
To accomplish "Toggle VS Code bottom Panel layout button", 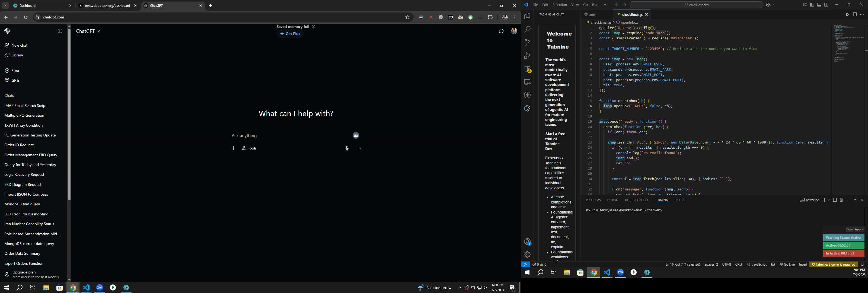I will (x=819, y=5).
